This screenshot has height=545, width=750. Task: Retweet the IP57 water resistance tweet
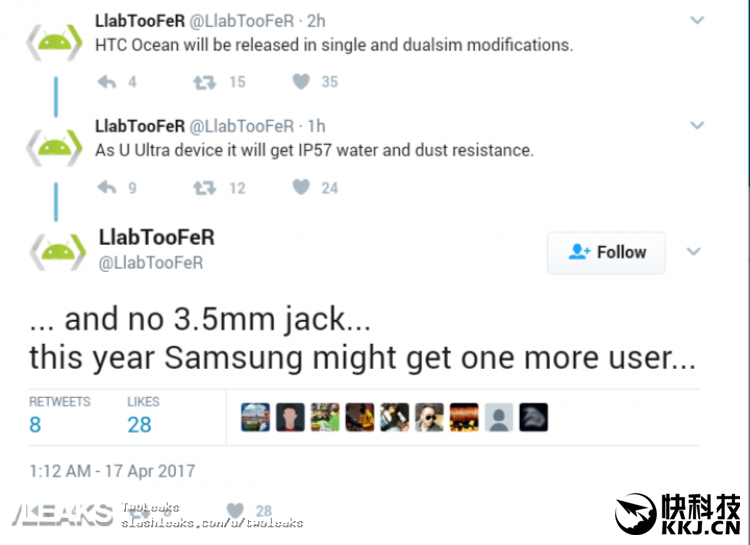205,188
